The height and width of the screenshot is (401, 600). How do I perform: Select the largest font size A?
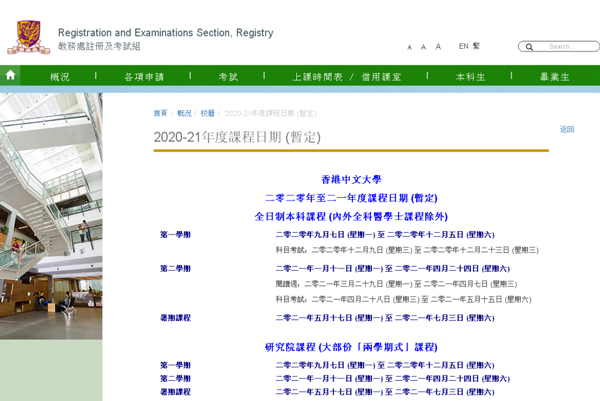438,47
